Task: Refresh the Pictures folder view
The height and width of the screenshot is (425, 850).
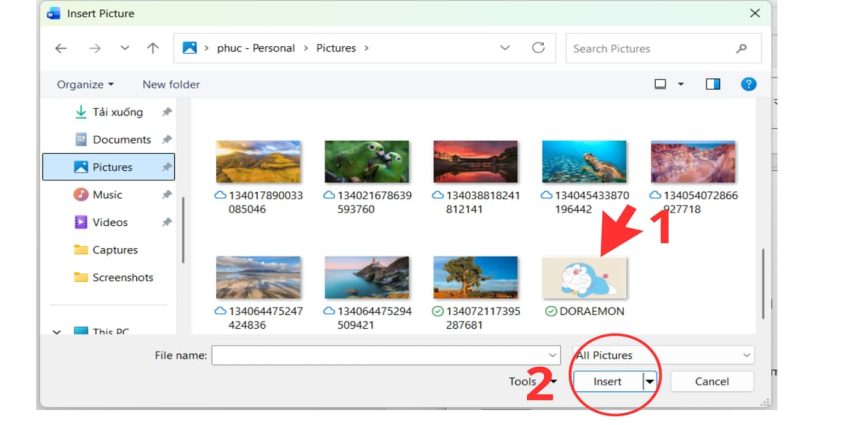Action: tap(538, 48)
